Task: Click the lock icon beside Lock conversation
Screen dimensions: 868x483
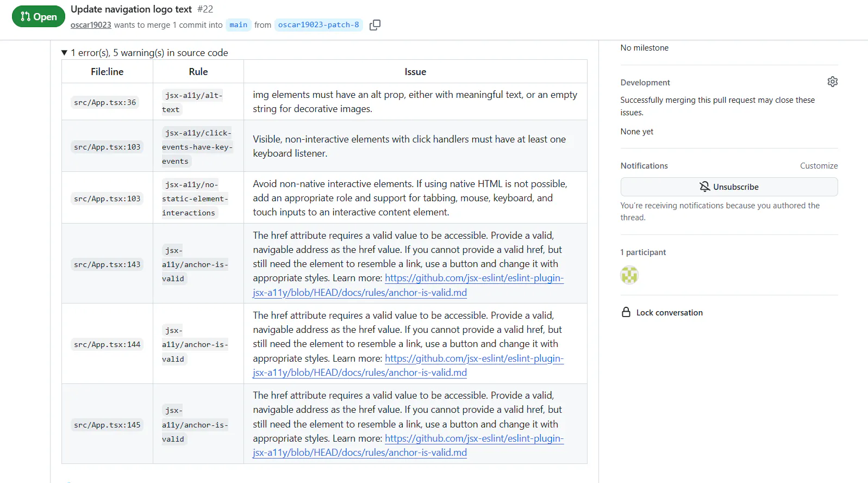Action: [x=626, y=312]
